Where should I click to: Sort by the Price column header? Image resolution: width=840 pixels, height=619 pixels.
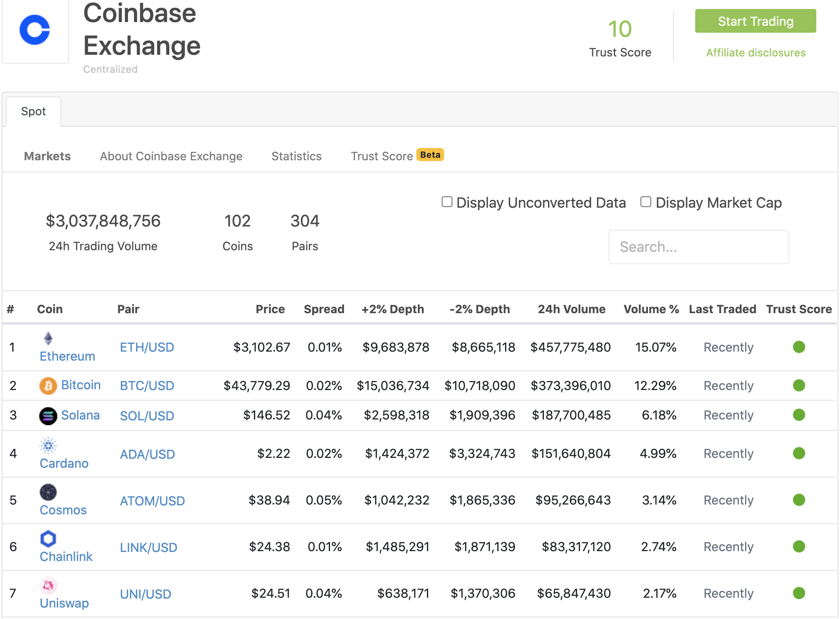pyautogui.click(x=270, y=309)
